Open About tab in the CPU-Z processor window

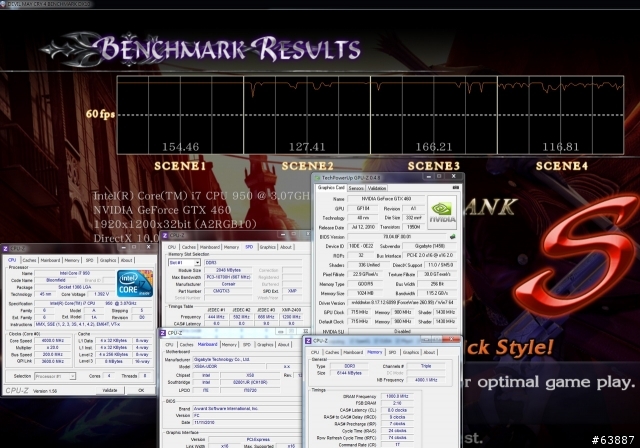[126, 260]
